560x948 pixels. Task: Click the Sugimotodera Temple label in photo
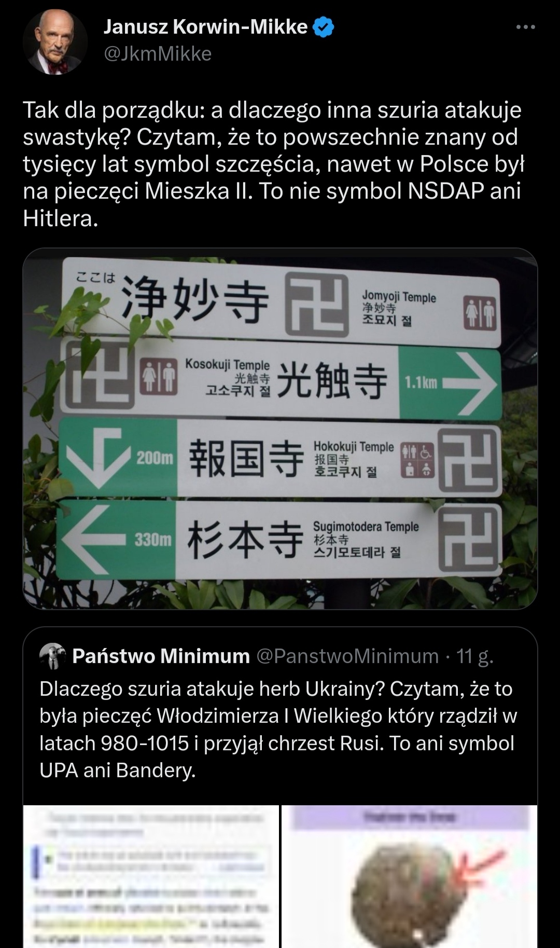(x=366, y=527)
